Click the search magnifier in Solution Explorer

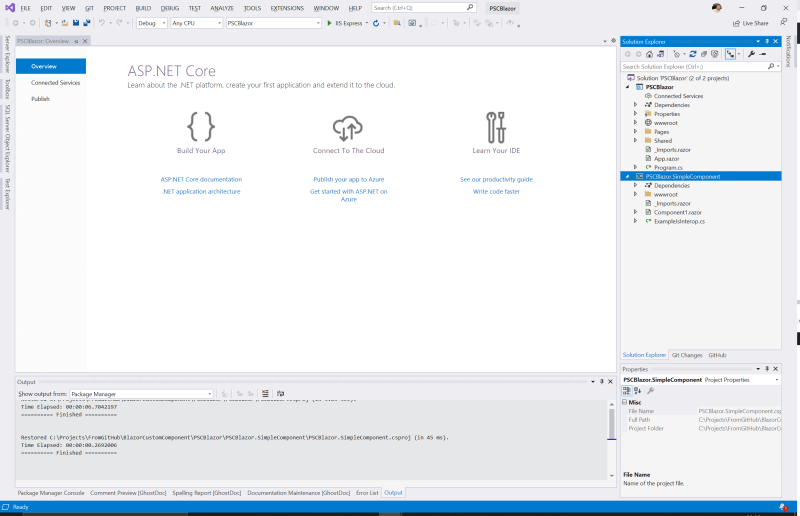coord(771,67)
